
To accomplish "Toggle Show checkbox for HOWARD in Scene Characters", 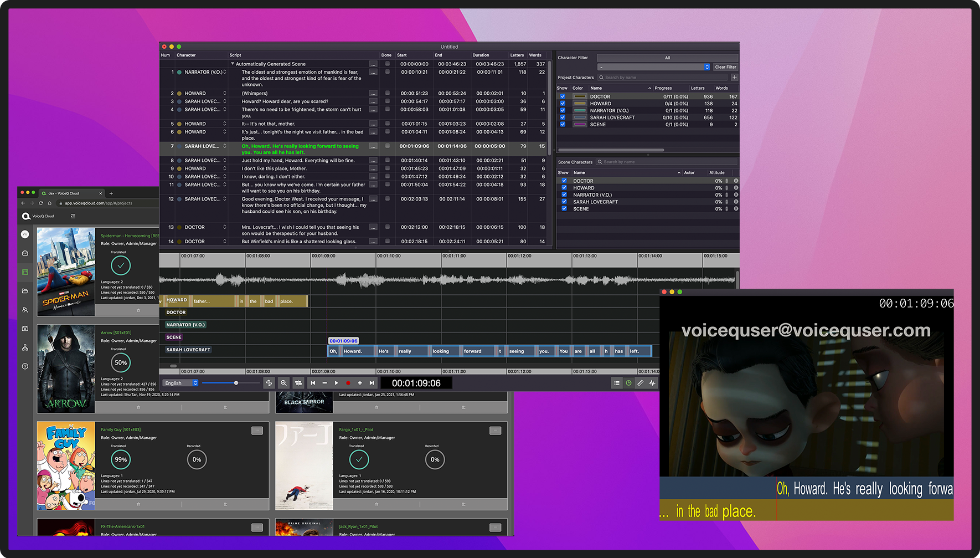I will click(x=564, y=188).
